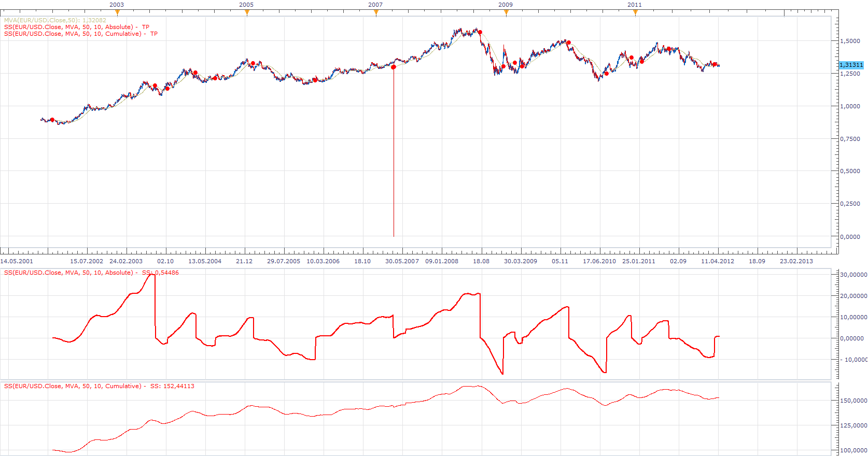Image resolution: width=868 pixels, height=456 pixels.
Task: Click the 2009 year marker triangle
Action: [x=506, y=13]
